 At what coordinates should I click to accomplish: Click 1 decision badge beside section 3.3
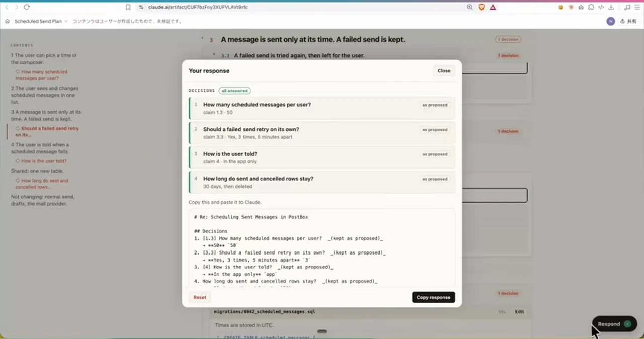[508, 56]
